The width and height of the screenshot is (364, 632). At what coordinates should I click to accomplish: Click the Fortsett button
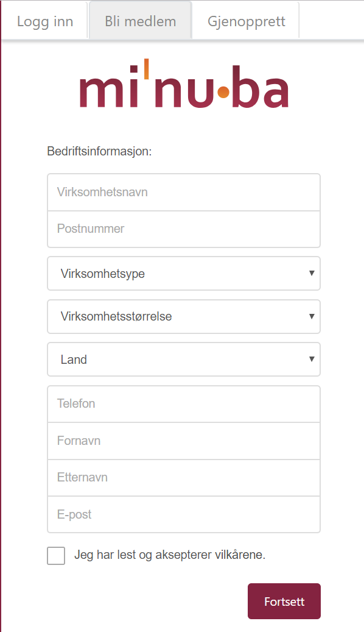click(x=284, y=602)
